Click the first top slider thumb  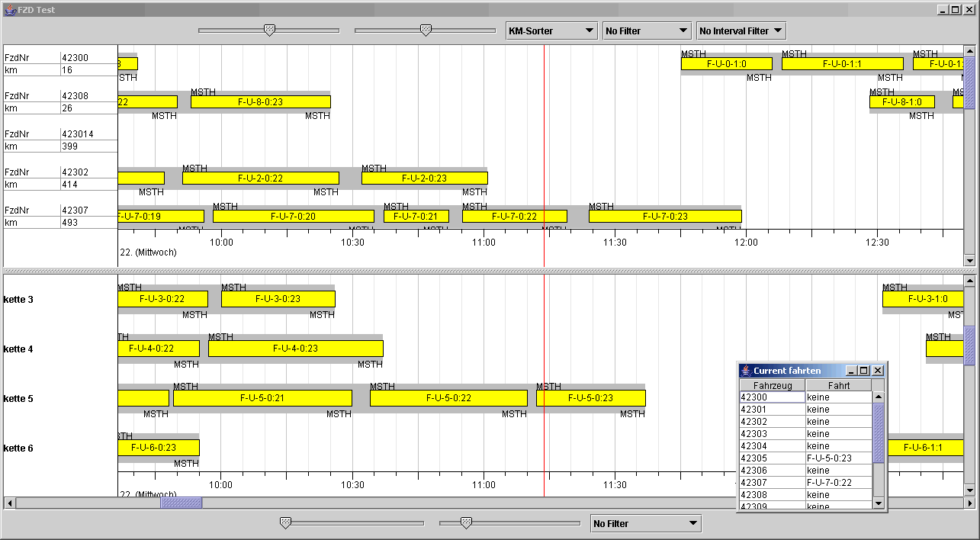(x=269, y=31)
